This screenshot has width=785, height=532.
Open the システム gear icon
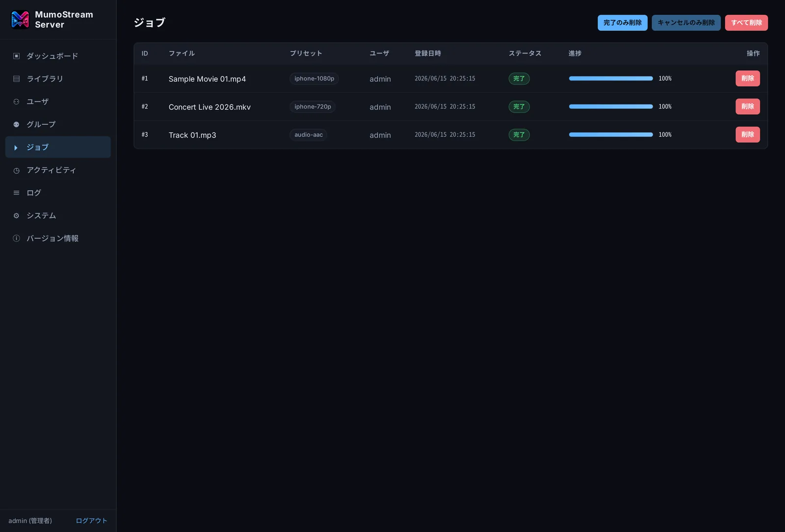click(x=16, y=216)
